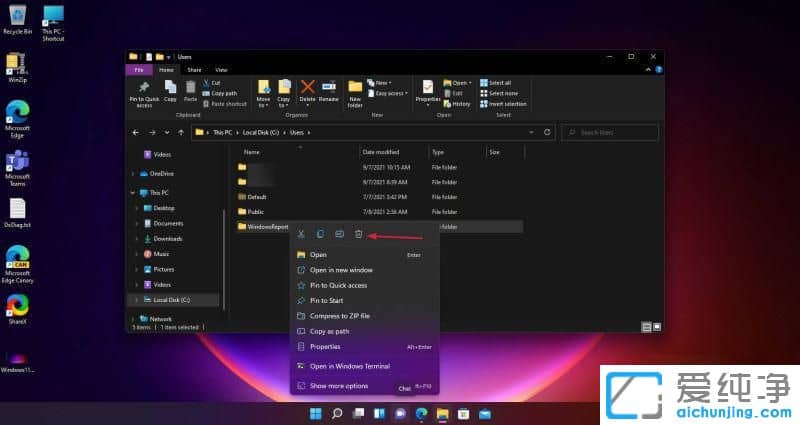Click Paste shortcut in the ribbon
This screenshot has height=425, width=800.
tap(224, 104)
